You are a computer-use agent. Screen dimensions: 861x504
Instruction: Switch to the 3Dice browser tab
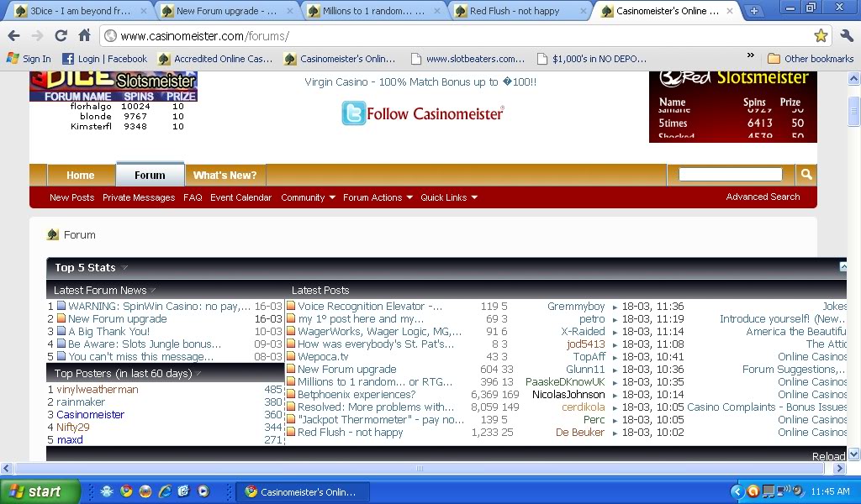[x=80, y=11]
